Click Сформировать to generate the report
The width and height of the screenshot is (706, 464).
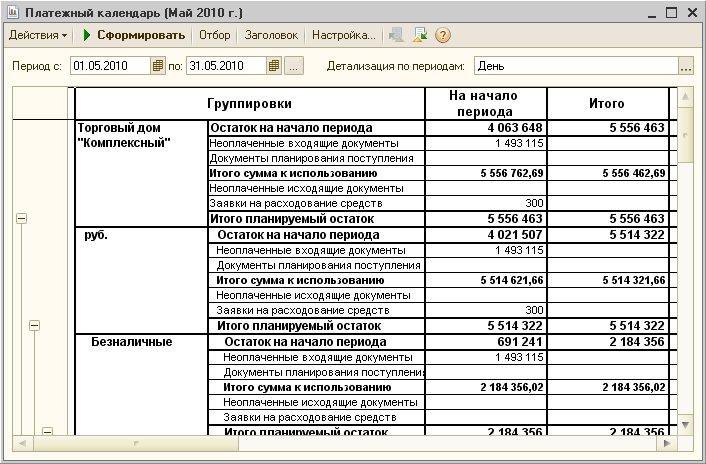click(x=133, y=35)
